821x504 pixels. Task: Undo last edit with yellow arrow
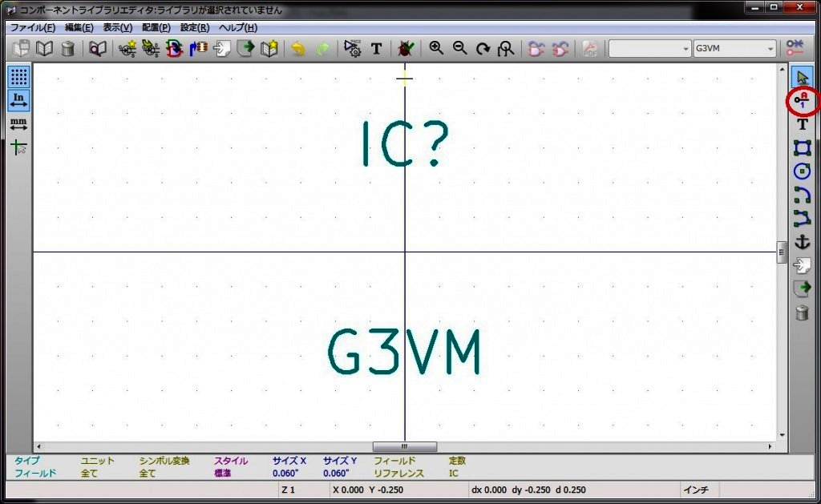click(x=298, y=49)
